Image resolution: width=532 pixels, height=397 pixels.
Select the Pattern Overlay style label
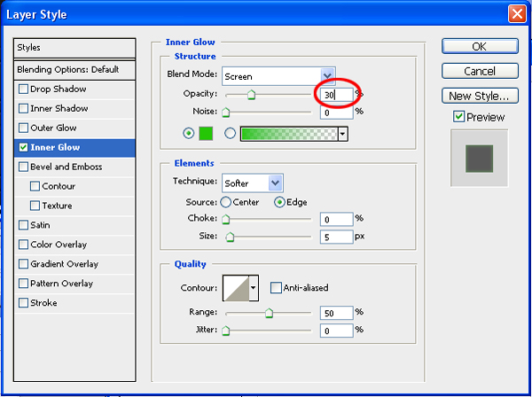pos(61,283)
